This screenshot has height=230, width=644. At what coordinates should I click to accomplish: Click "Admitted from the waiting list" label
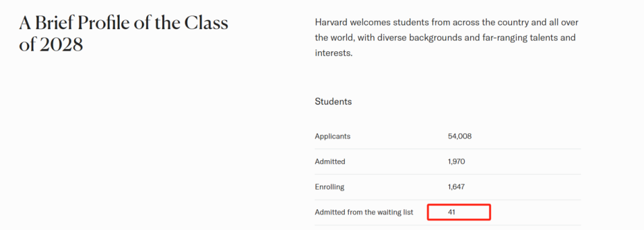[364, 213]
